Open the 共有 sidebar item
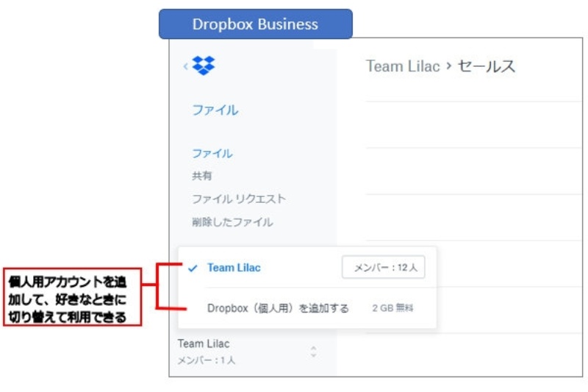 [202, 177]
